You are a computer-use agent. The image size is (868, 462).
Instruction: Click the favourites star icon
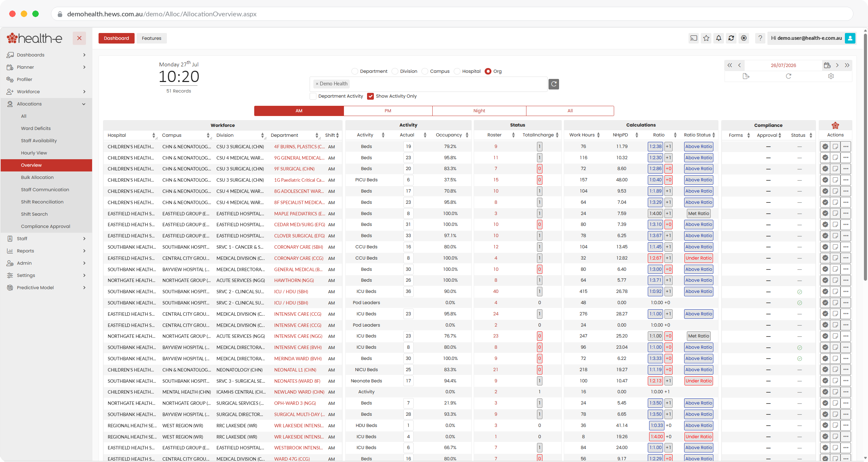706,38
